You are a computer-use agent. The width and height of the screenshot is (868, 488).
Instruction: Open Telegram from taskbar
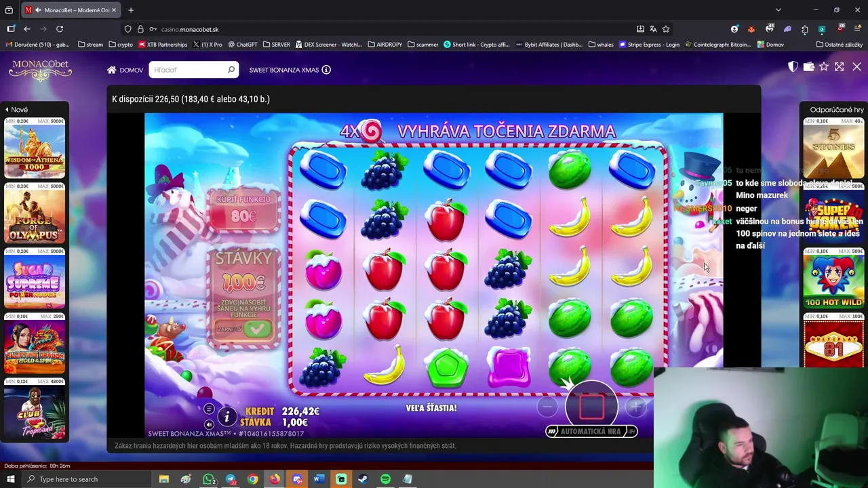coord(231,479)
